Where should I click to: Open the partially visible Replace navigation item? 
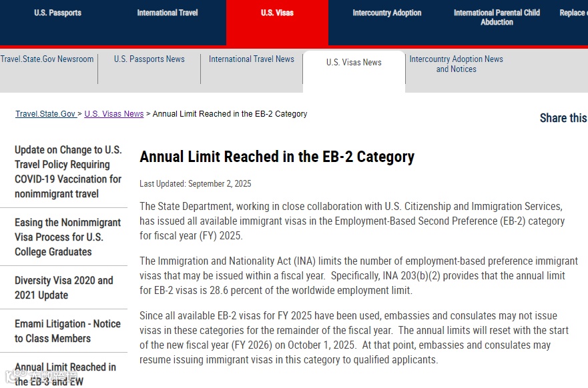(573, 13)
